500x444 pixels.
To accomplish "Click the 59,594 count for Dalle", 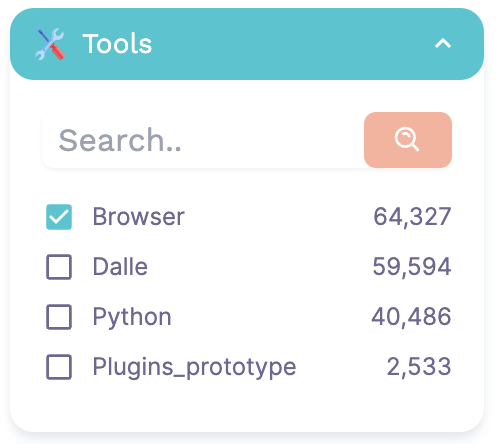I will point(412,267).
